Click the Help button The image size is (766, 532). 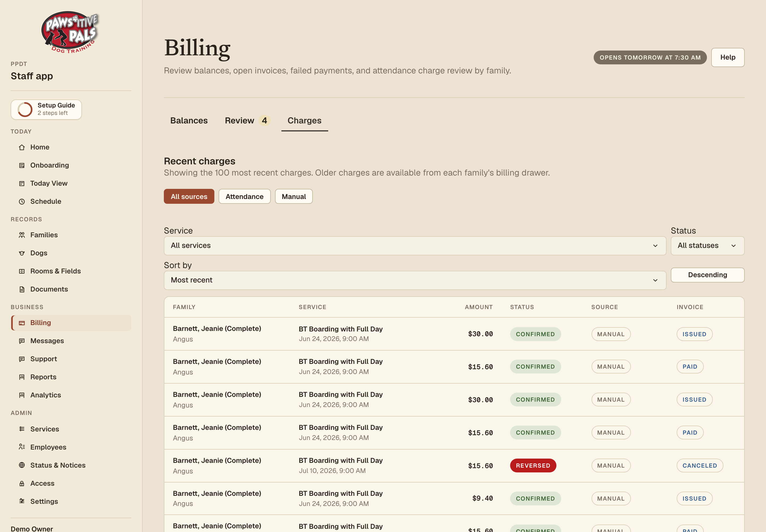(728, 57)
